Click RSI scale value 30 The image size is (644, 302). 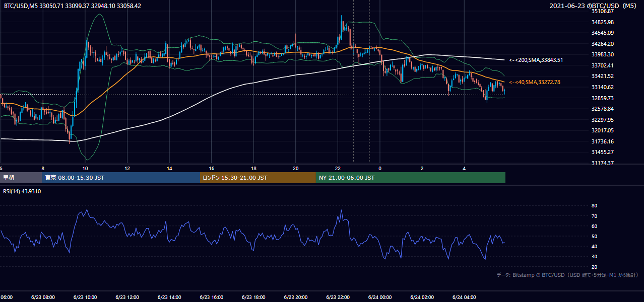click(594, 257)
